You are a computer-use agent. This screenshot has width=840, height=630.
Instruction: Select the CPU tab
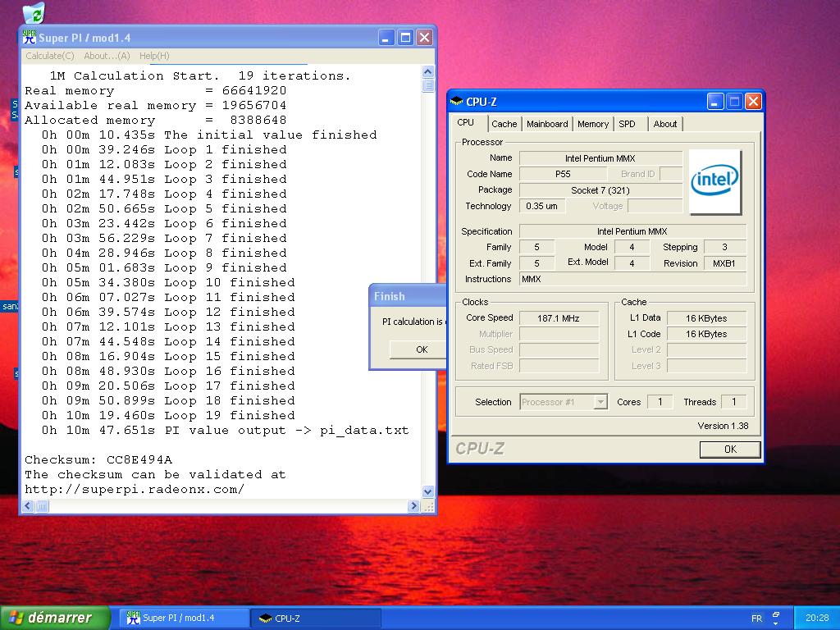[x=466, y=123]
